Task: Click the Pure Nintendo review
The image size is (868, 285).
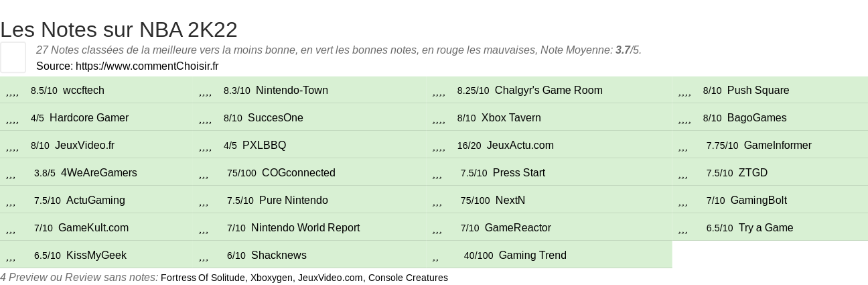Action: point(293,201)
